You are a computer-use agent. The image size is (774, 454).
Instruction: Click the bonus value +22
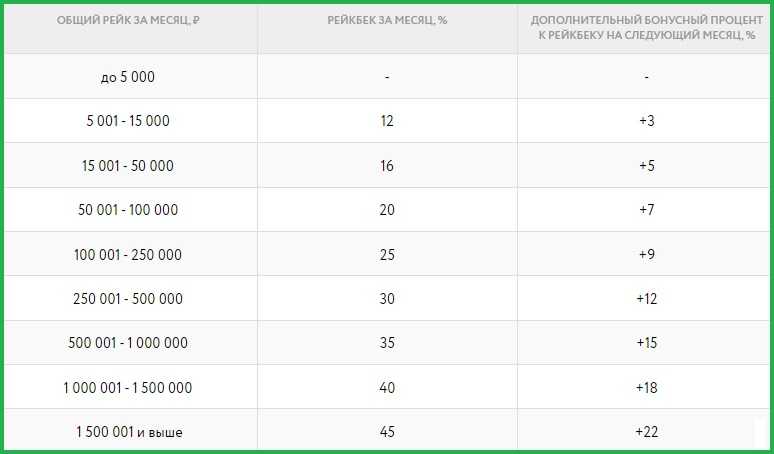click(647, 432)
